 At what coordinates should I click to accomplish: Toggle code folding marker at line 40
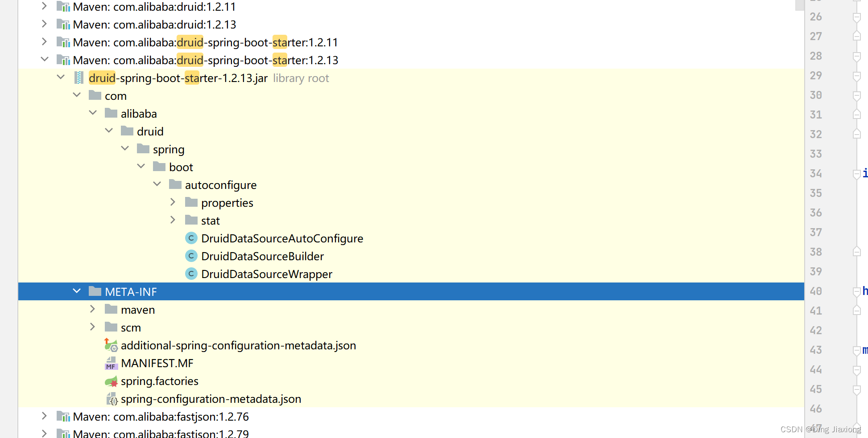[856, 291]
